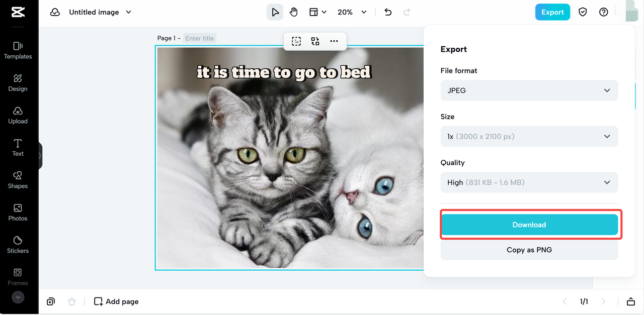Open the Photos sidebar panel
This screenshot has width=644, height=315.
tap(18, 213)
